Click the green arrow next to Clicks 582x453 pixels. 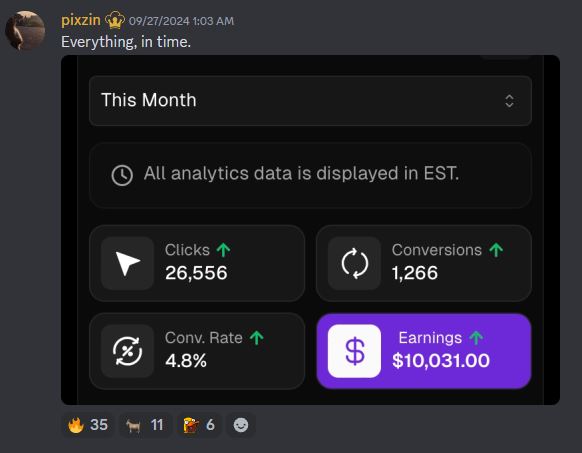click(223, 250)
